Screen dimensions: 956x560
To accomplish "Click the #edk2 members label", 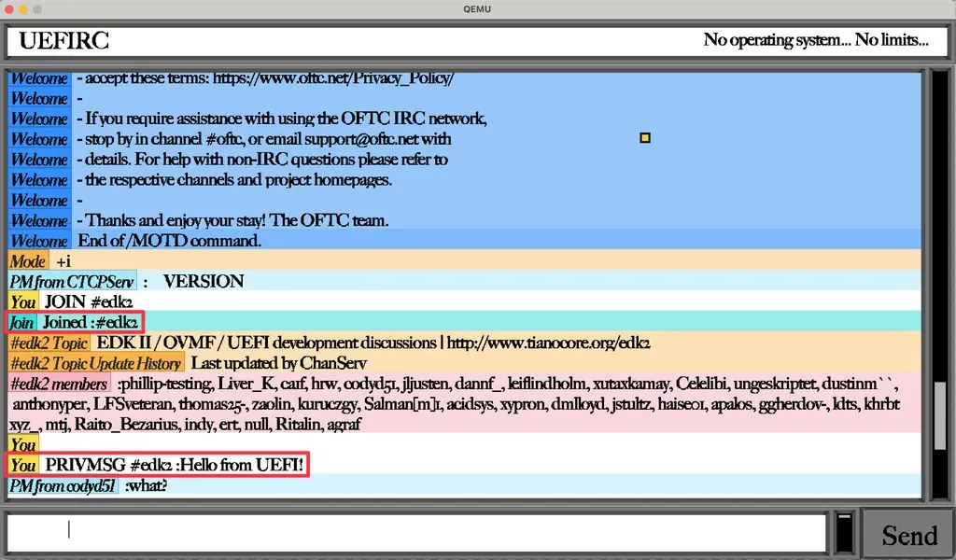I will click(x=59, y=384).
